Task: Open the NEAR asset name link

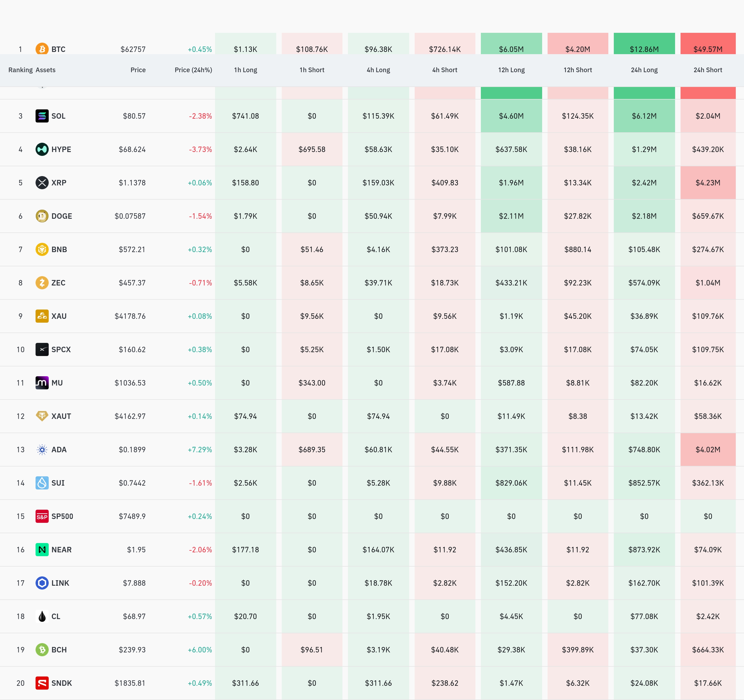Action: (x=61, y=550)
